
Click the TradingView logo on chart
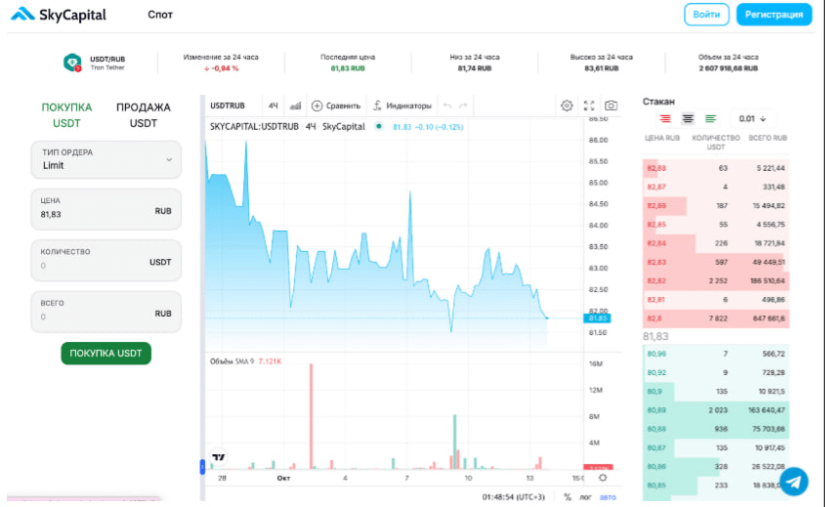pyautogui.click(x=219, y=457)
